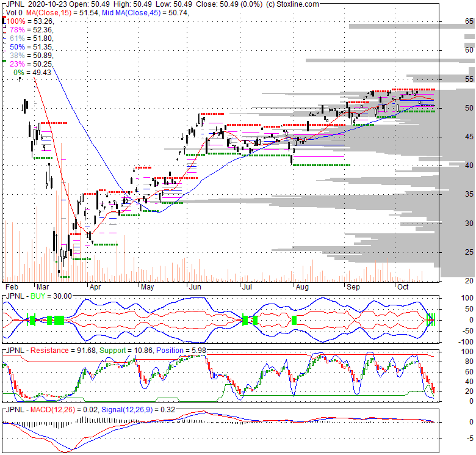476x455 pixels.
Task: Click the Oct label on time axis
Action: (x=403, y=287)
